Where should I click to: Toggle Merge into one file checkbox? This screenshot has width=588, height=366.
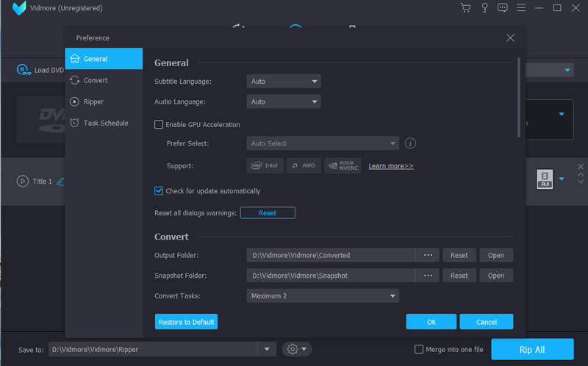click(419, 349)
